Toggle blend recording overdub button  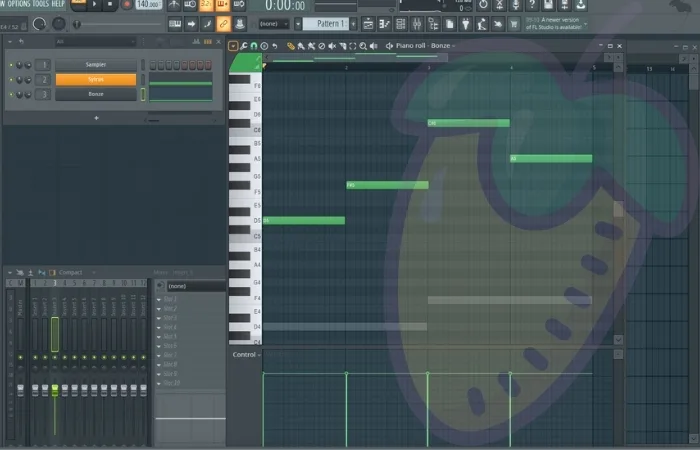[222, 4]
